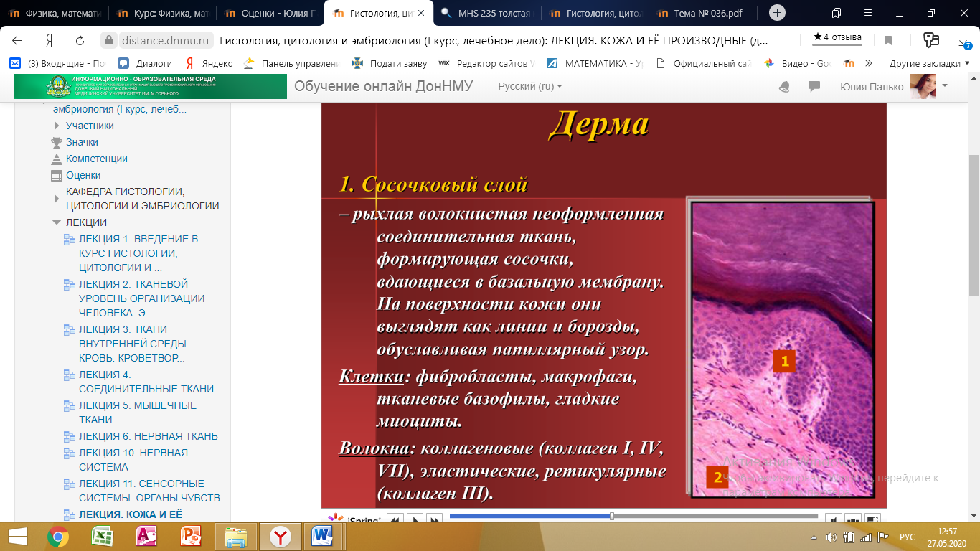Open downloads arrow with badge 7
This screenshot has width=980, height=551.
(965, 41)
